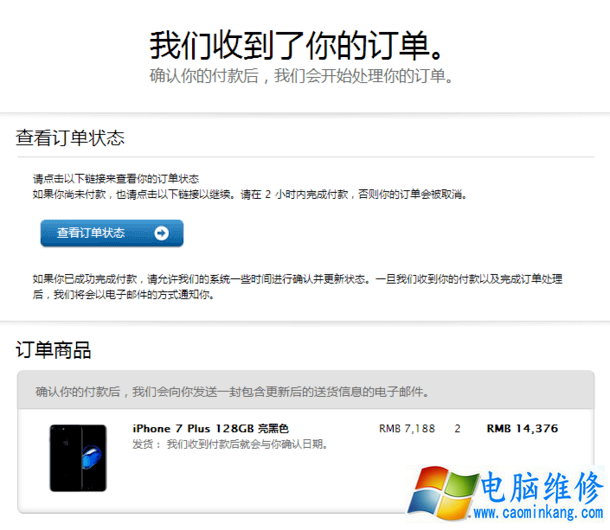The image size is (610, 530).
Task: Click the line 请点击以下链接来查看你的订单状态
Action: point(116,179)
